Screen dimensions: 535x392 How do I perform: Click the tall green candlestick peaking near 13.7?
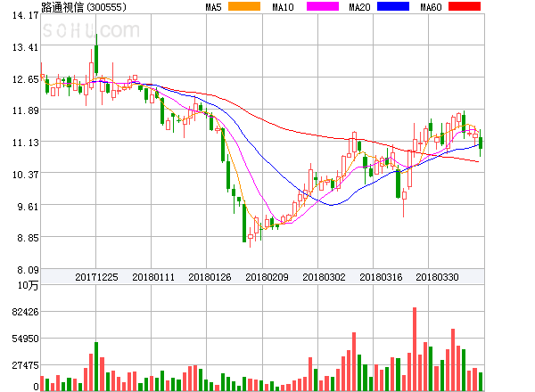click(96, 54)
